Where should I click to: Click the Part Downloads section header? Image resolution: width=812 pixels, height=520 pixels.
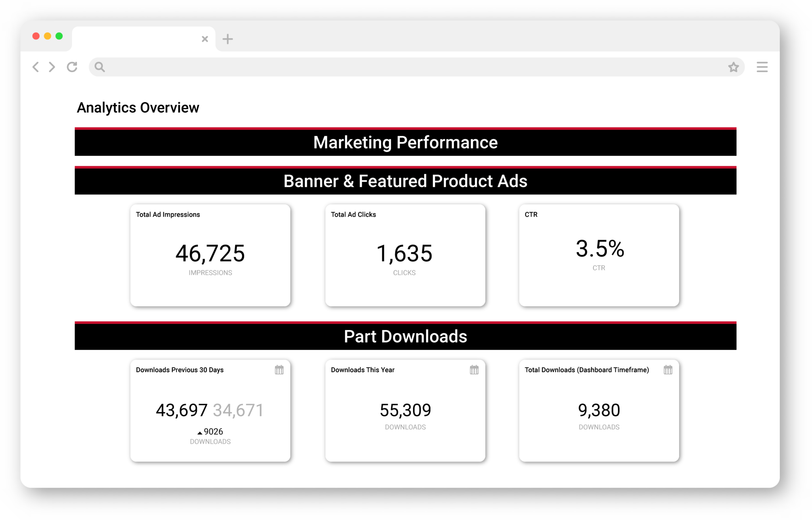[x=405, y=336]
